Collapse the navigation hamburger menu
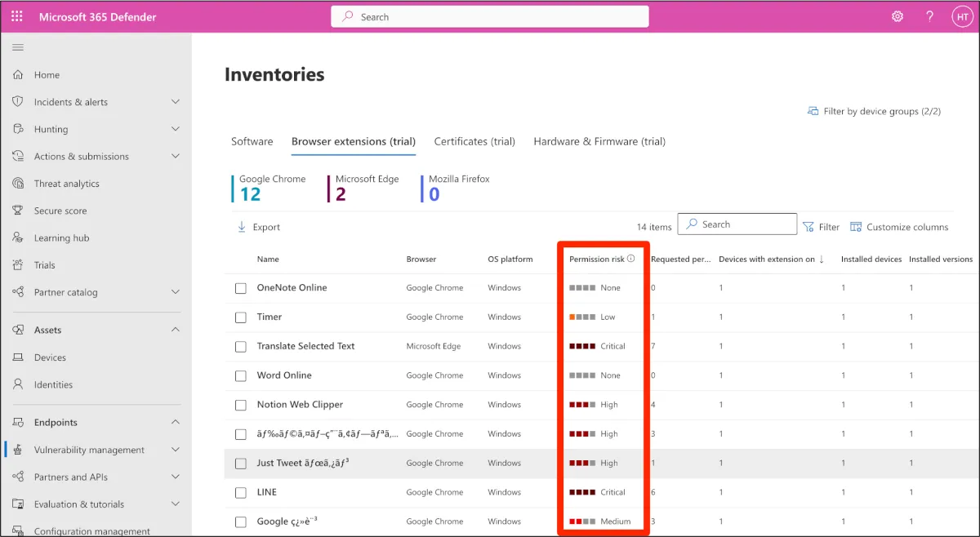This screenshot has width=980, height=537. (18, 48)
